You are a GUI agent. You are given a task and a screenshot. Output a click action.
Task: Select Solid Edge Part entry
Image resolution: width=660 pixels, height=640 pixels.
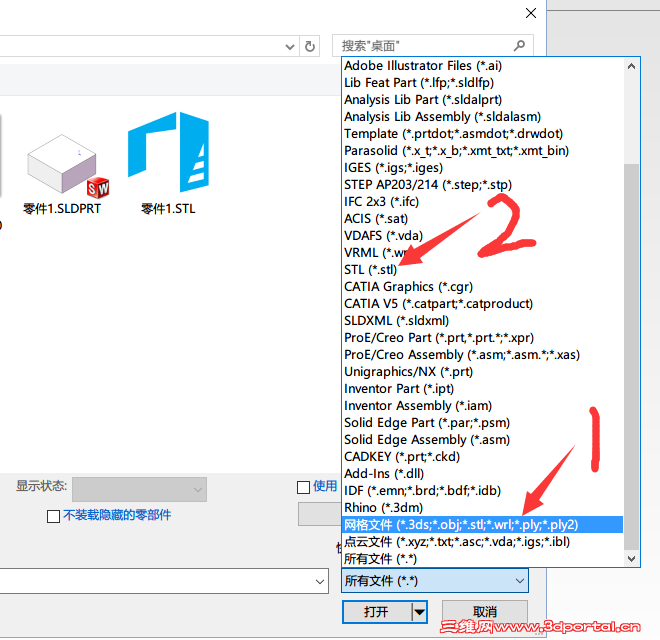pyautogui.click(x=482, y=423)
